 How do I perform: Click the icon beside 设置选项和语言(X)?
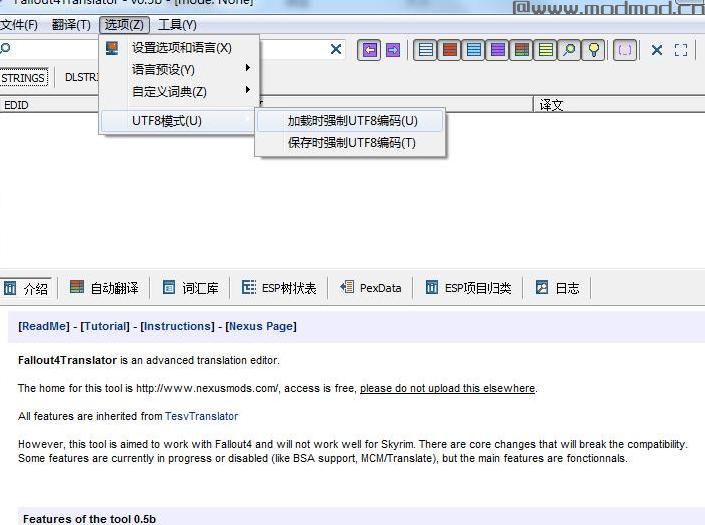(112, 48)
